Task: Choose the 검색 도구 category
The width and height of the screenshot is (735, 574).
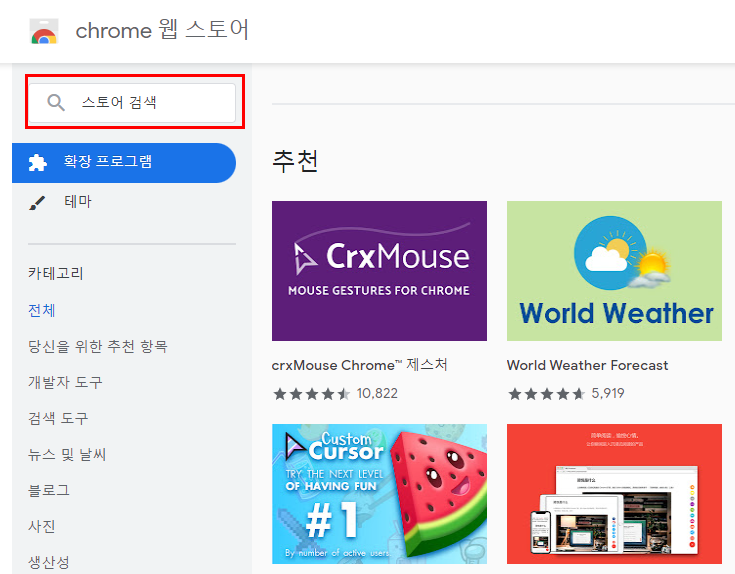Action: (x=58, y=418)
